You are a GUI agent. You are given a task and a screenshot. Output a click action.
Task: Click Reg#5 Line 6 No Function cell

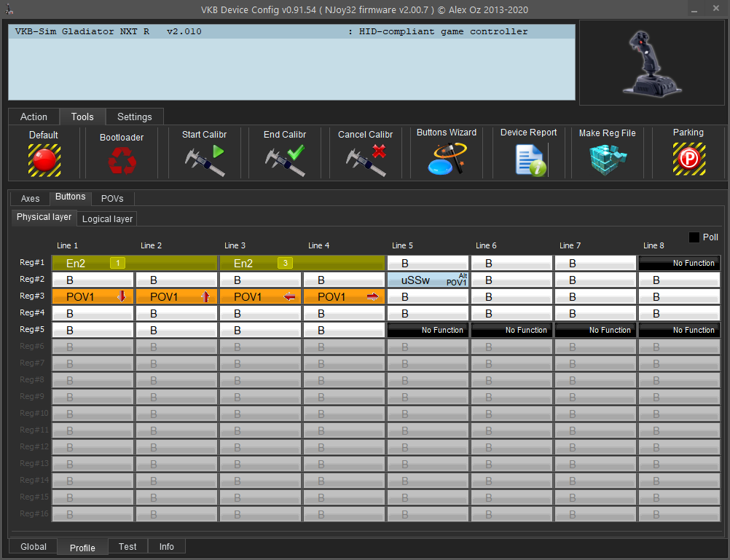pos(511,330)
